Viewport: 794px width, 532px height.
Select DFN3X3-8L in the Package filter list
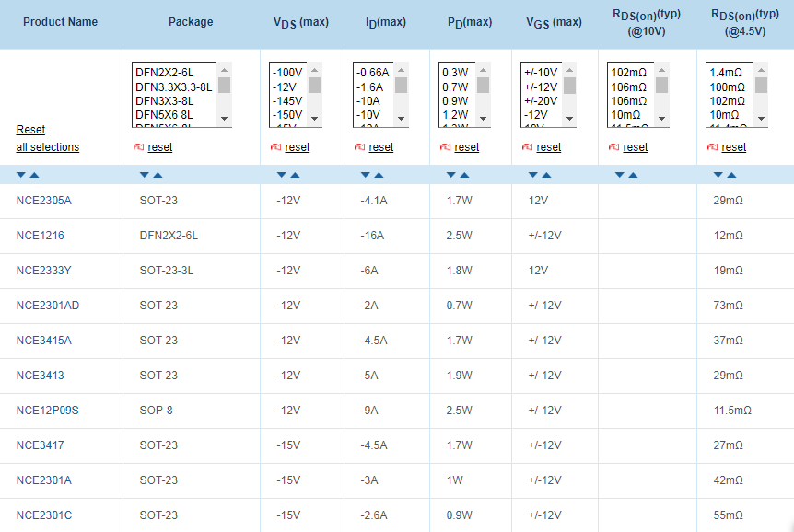[x=165, y=101]
